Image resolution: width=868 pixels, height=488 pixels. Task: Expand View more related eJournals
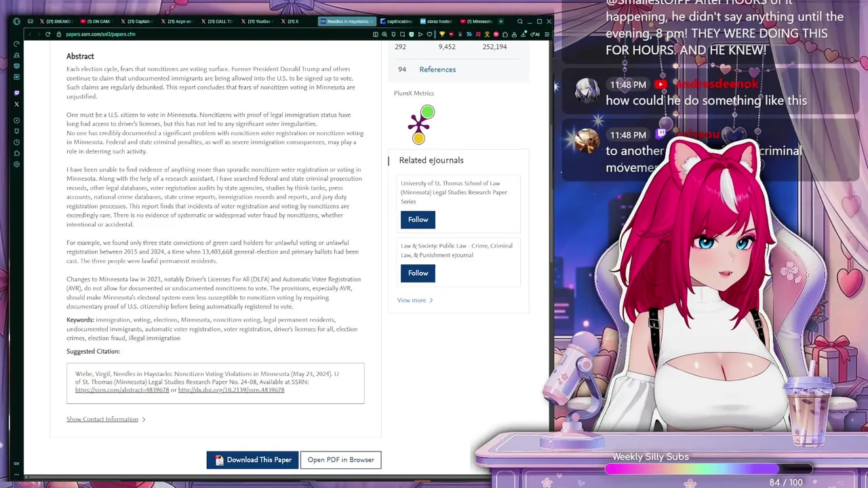pyautogui.click(x=415, y=300)
